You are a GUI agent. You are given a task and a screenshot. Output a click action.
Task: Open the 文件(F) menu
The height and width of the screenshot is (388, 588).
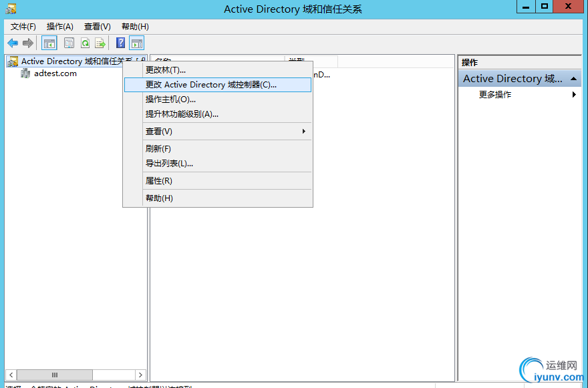[23, 27]
